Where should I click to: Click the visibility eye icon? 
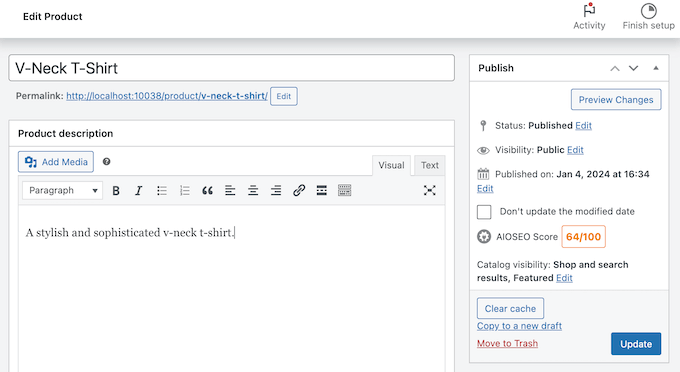coord(483,150)
